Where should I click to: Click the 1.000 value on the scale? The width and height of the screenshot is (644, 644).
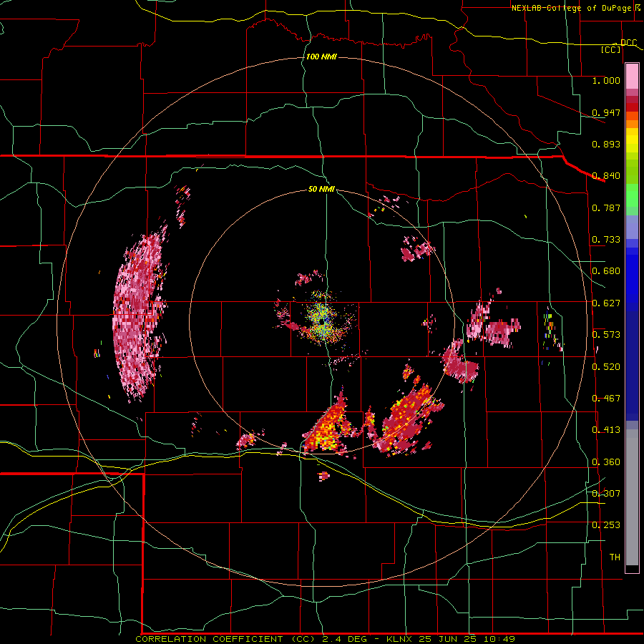[606, 80]
